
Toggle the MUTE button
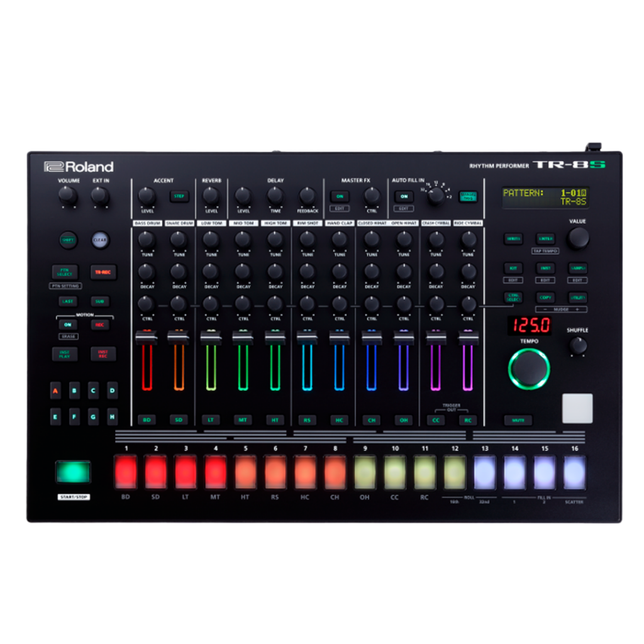(x=518, y=420)
